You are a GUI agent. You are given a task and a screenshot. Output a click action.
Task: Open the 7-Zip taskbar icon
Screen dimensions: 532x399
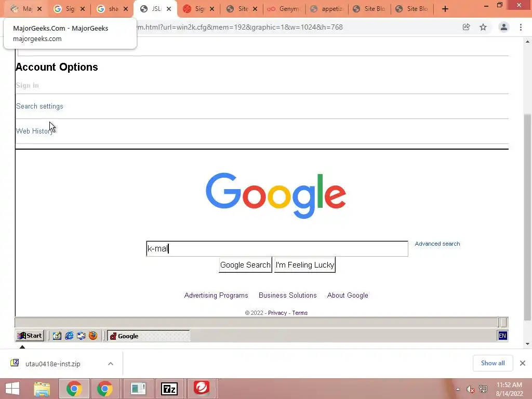pos(169,389)
